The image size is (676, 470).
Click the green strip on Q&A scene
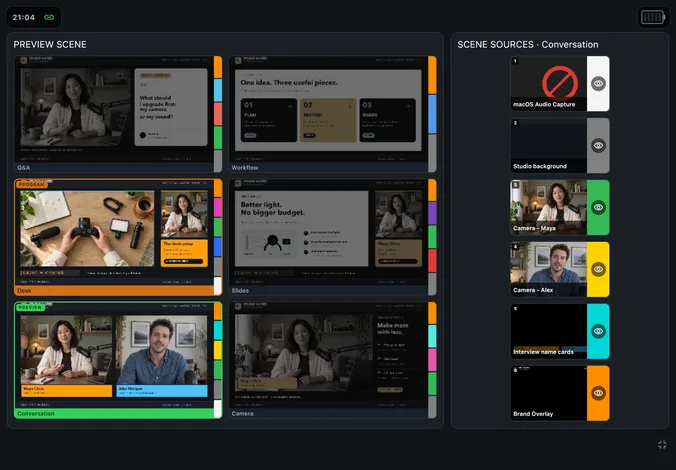(x=218, y=138)
